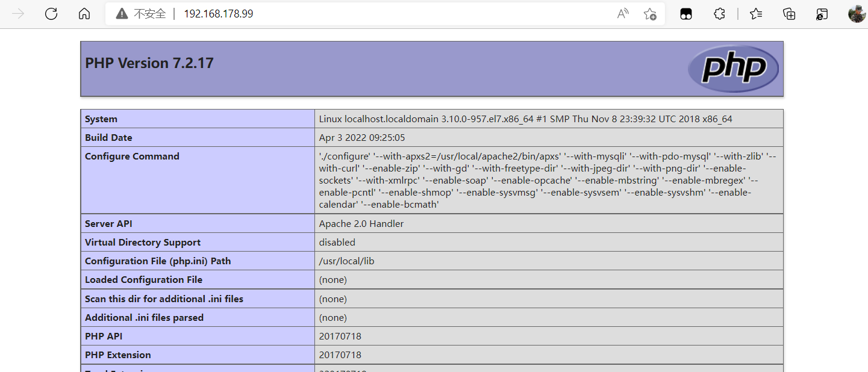The image size is (868, 372).
Task: Click '20170718' value in the PHP Extension row
Action: click(x=340, y=355)
